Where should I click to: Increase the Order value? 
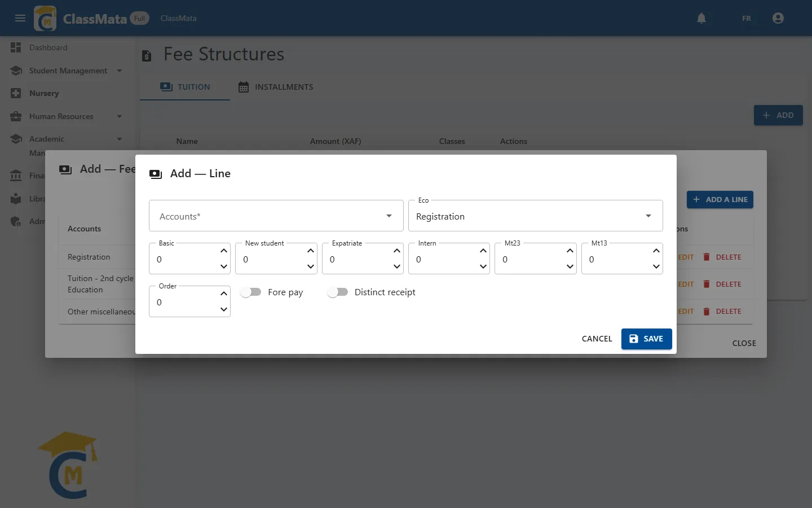(x=224, y=294)
